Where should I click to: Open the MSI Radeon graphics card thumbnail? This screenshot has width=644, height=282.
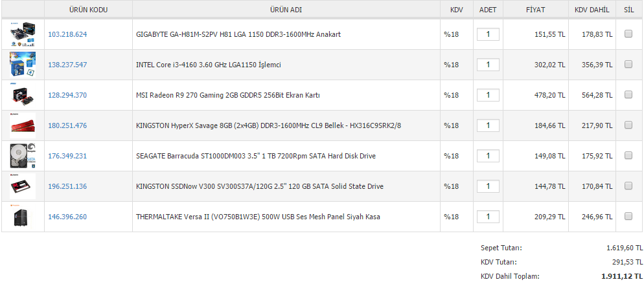coord(23,95)
